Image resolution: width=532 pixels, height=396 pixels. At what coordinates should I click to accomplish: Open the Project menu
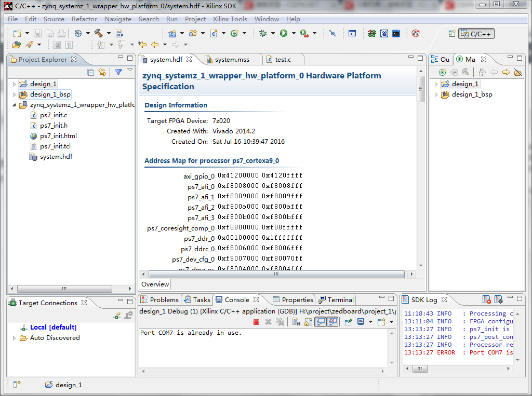[195, 19]
